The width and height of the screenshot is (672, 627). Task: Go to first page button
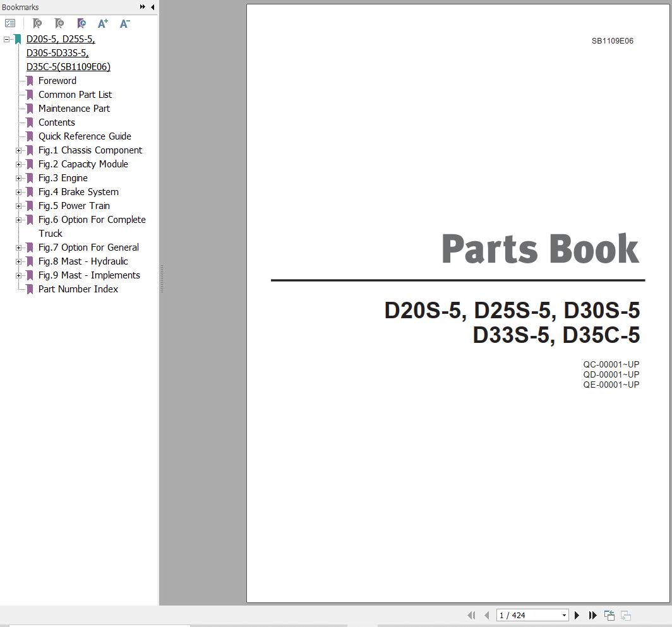pos(471,616)
